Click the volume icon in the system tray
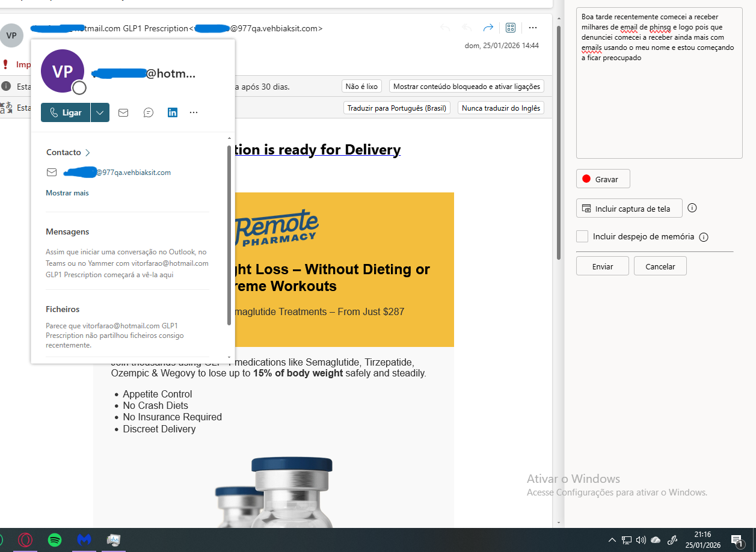Viewport: 756px width, 552px height. click(x=641, y=539)
